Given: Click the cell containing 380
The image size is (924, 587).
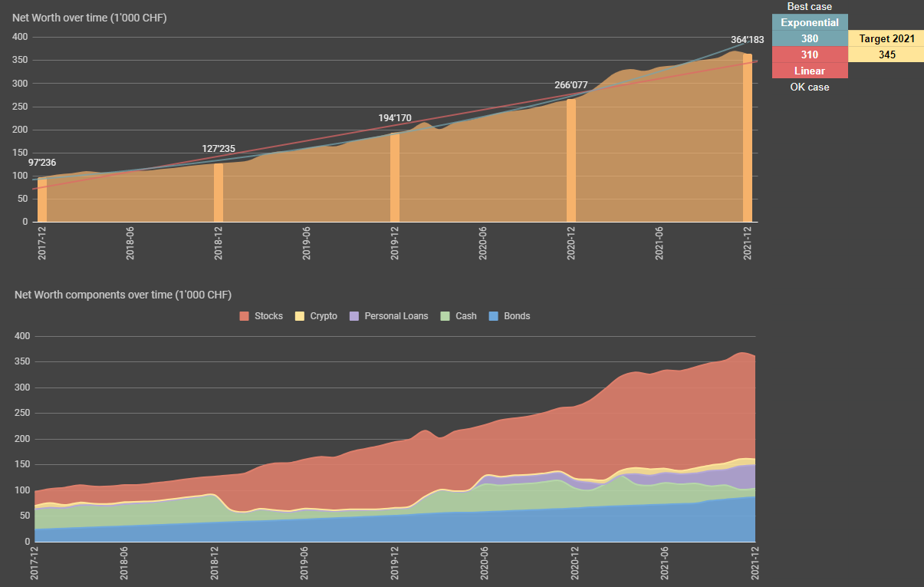Looking at the screenshot, I should 809,38.
